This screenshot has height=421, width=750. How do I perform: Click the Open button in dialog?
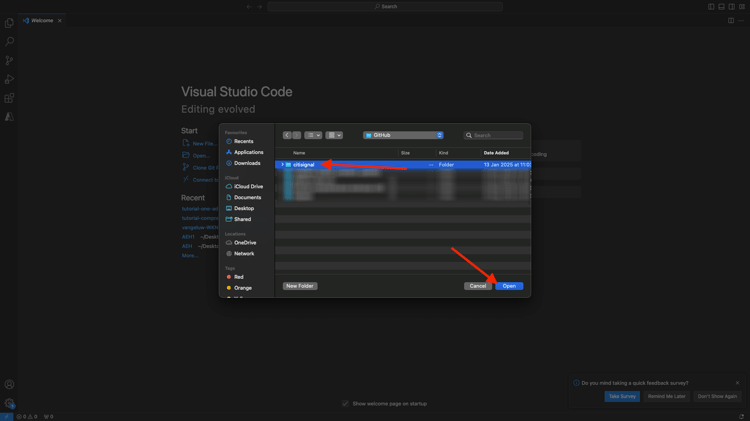(x=509, y=286)
